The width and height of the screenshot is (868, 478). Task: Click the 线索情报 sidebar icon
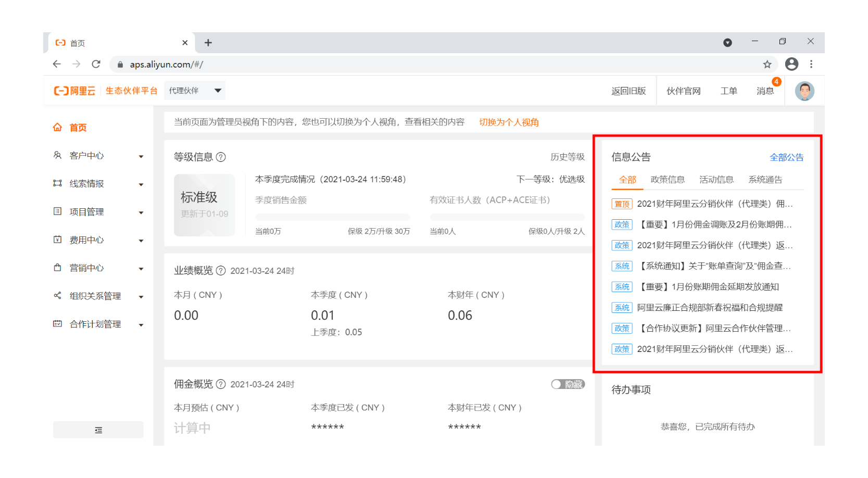[57, 183]
